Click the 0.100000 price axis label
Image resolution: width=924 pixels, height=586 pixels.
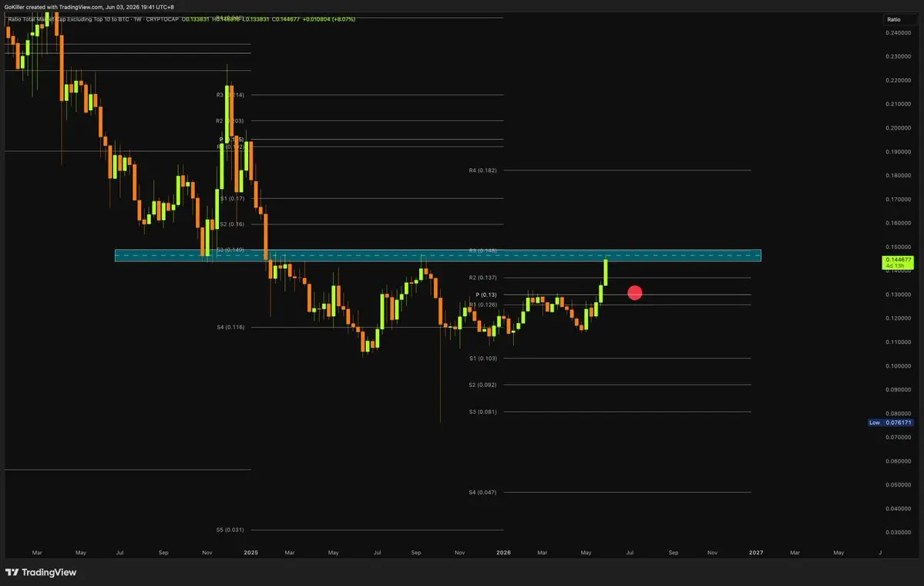click(x=898, y=366)
